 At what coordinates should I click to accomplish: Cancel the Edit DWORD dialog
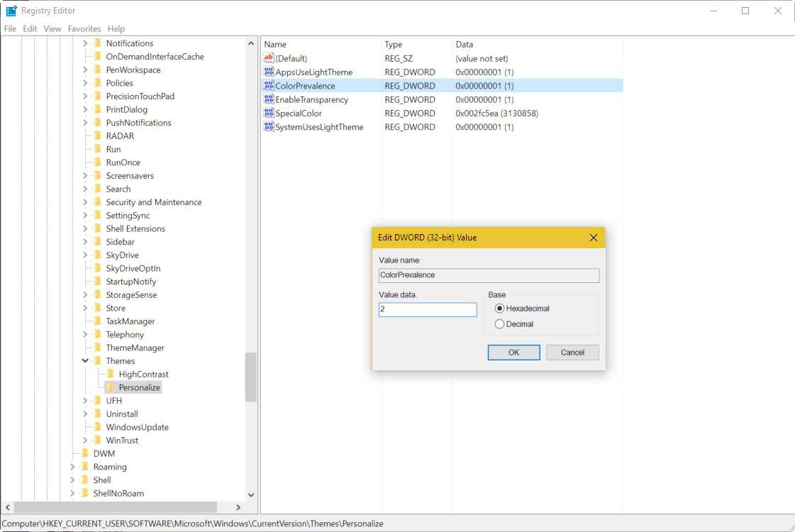coord(572,353)
